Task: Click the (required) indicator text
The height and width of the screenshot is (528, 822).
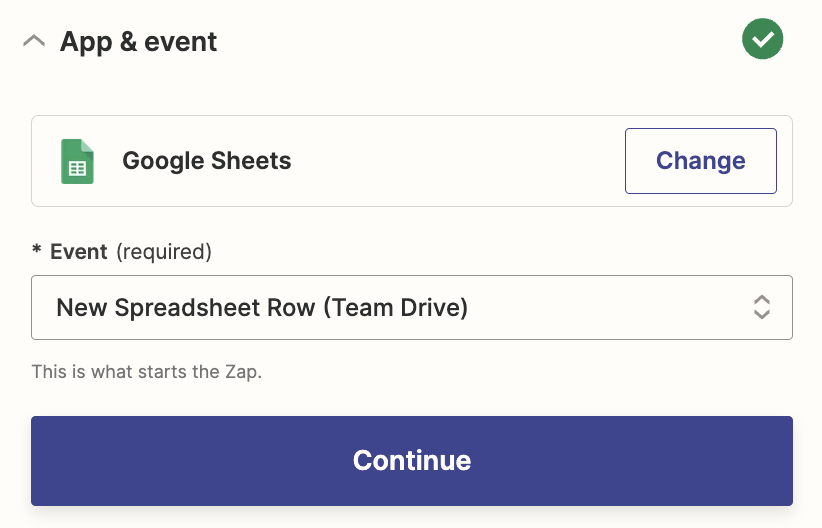Action: point(164,251)
